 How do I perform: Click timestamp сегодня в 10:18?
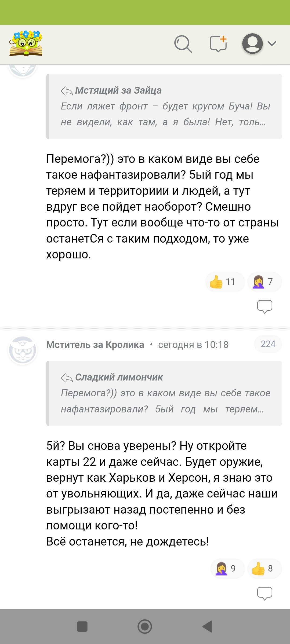[193, 345]
